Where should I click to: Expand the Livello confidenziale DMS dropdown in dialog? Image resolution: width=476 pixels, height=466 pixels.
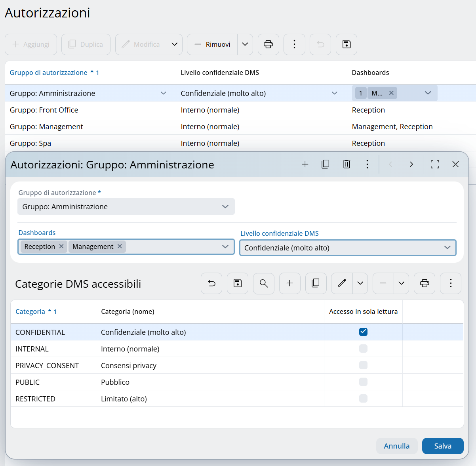point(447,248)
